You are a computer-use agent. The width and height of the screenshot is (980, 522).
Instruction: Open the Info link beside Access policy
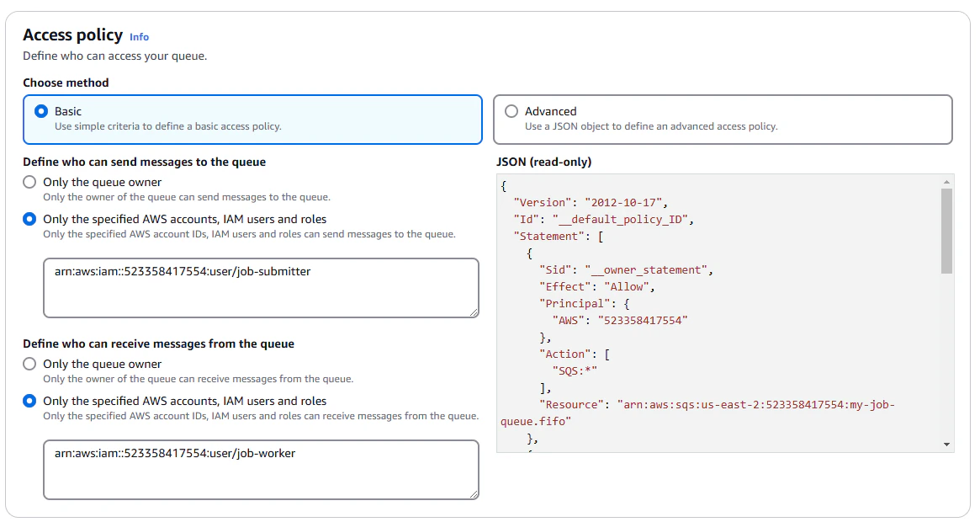click(x=139, y=37)
